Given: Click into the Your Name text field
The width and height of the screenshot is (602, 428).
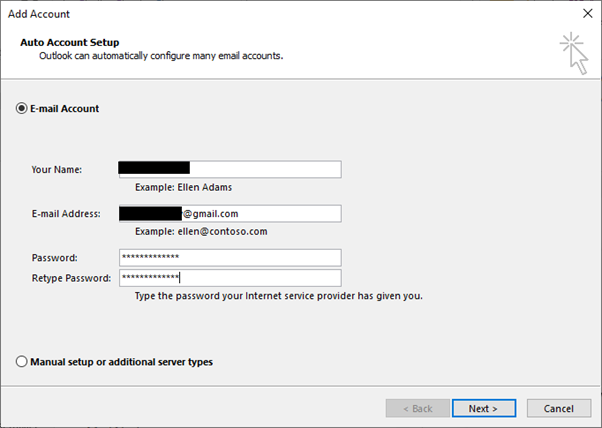Looking at the screenshot, I should [264, 169].
